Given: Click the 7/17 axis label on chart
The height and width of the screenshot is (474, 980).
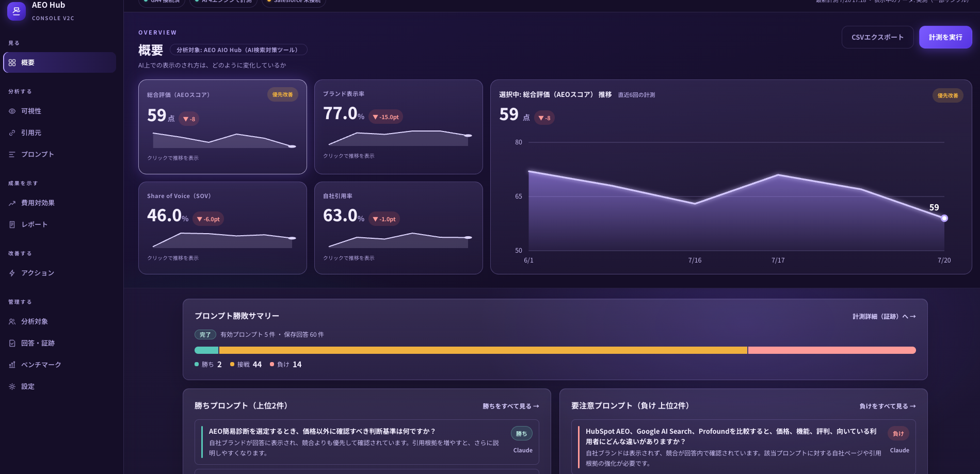Looking at the screenshot, I should 778,260.
